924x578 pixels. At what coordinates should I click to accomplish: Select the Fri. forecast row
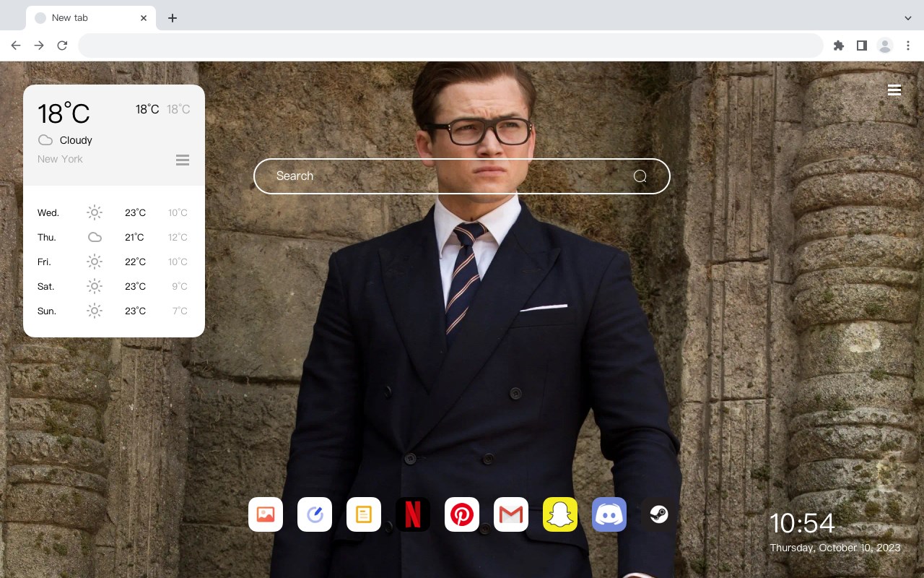pos(114,262)
